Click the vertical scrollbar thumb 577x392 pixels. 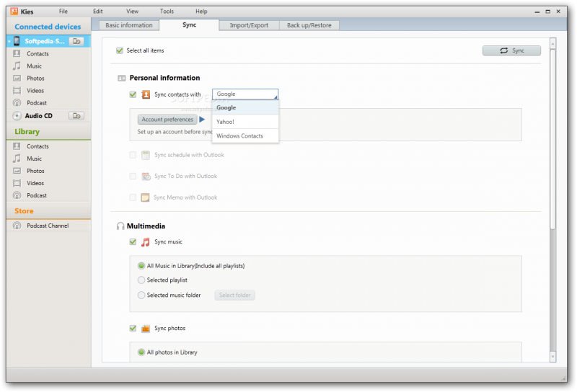[552, 140]
